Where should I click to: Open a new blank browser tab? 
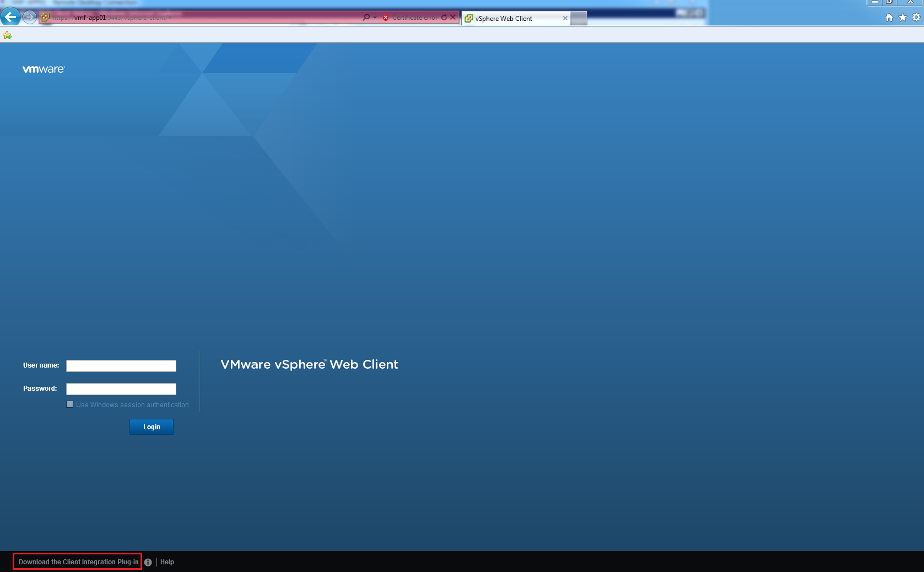click(x=579, y=18)
